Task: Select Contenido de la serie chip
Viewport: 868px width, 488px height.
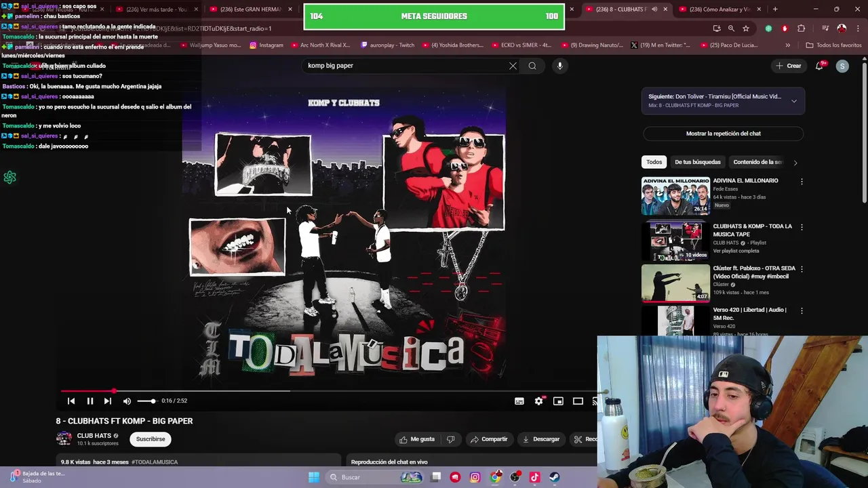Action: (x=757, y=162)
